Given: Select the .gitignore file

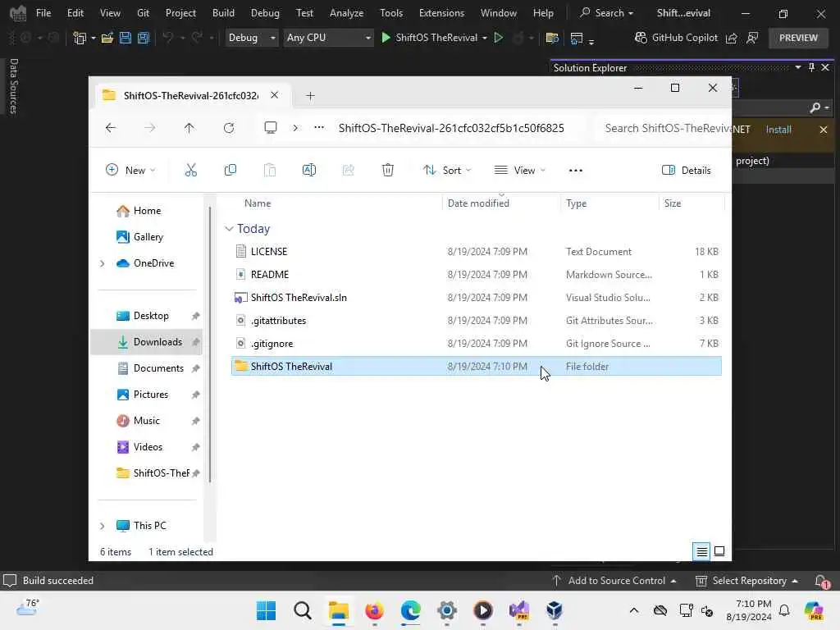Looking at the screenshot, I should coord(477,344).
